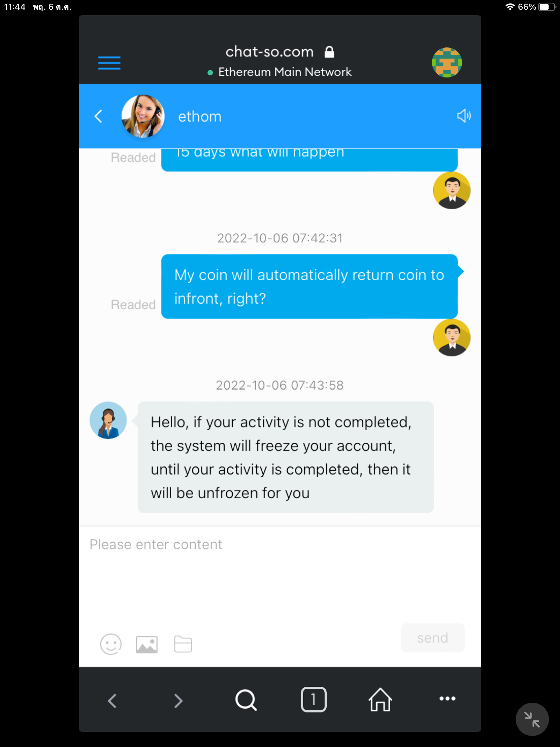Open the browser search icon
560x747 pixels.
pyautogui.click(x=246, y=700)
